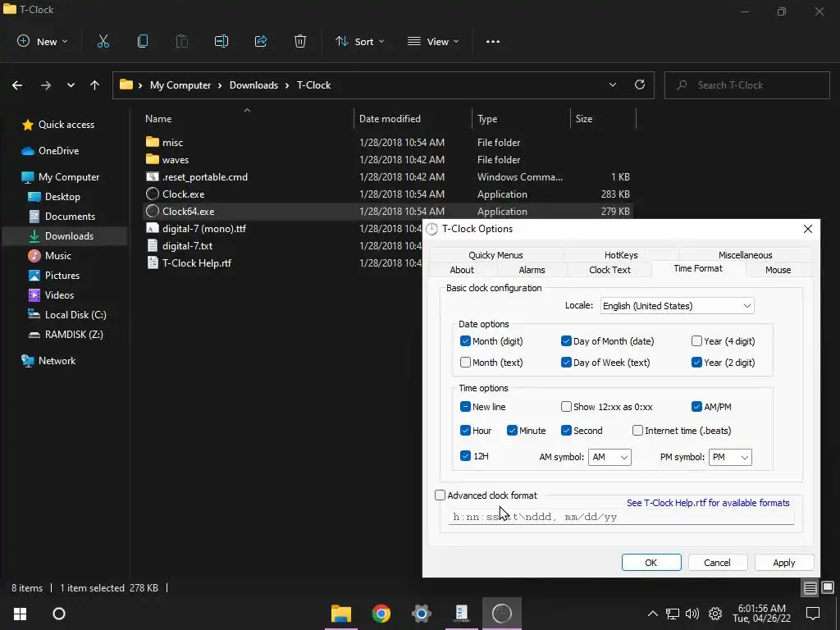The image size is (840, 630).
Task: Open the notification center icon
Action: (813, 614)
